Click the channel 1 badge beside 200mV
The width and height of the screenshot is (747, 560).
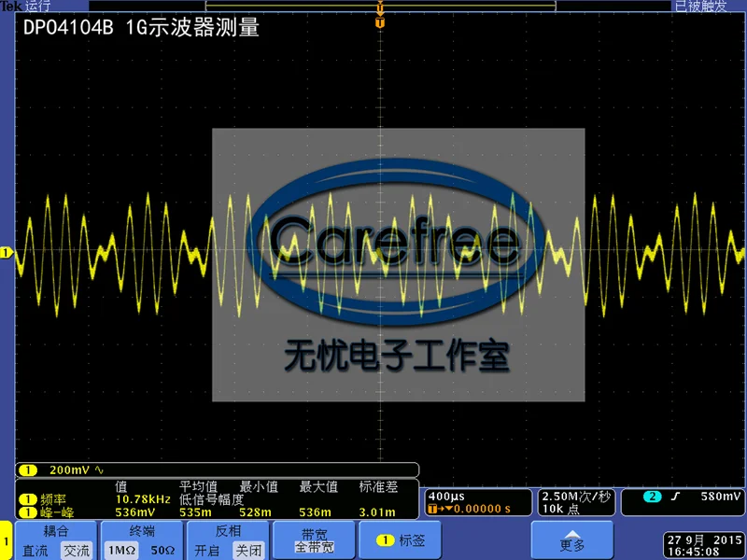click(28, 470)
